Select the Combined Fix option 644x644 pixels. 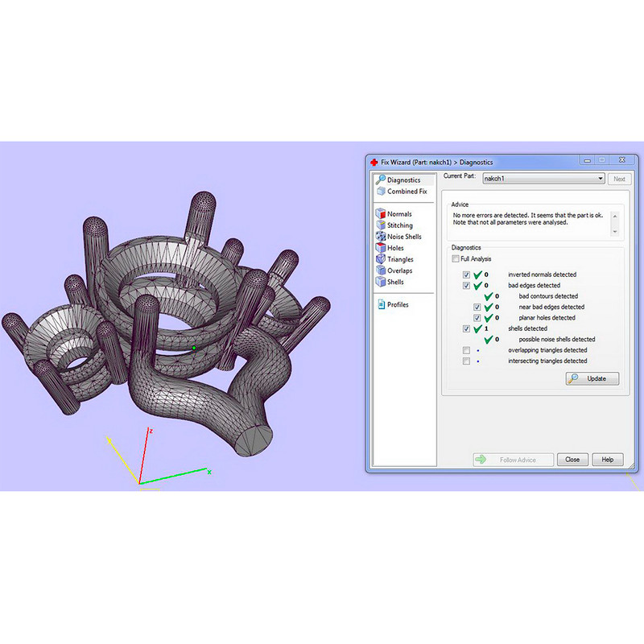407,192
